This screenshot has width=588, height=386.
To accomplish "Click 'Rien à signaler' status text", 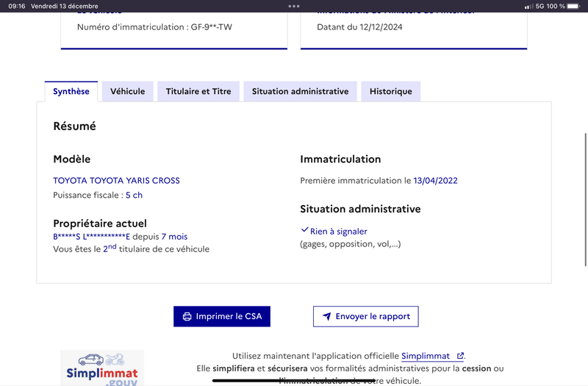I will click(x=339, y=232).
